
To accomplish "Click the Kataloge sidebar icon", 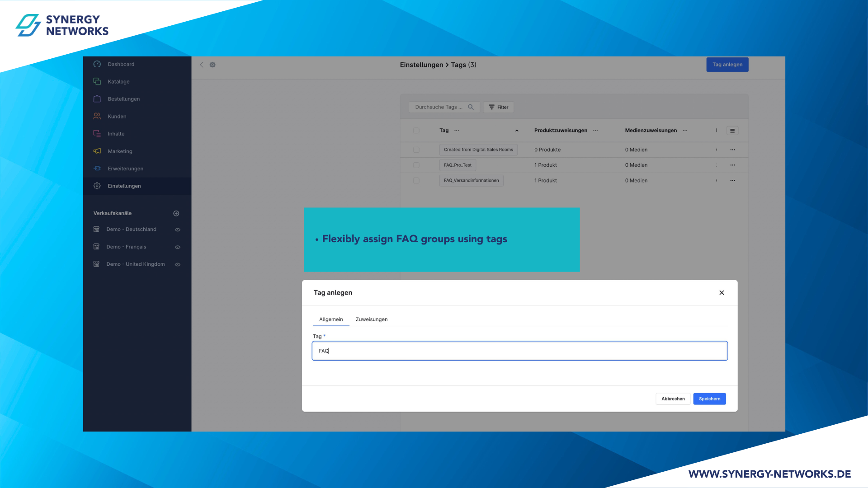I will tap(97, 81).
